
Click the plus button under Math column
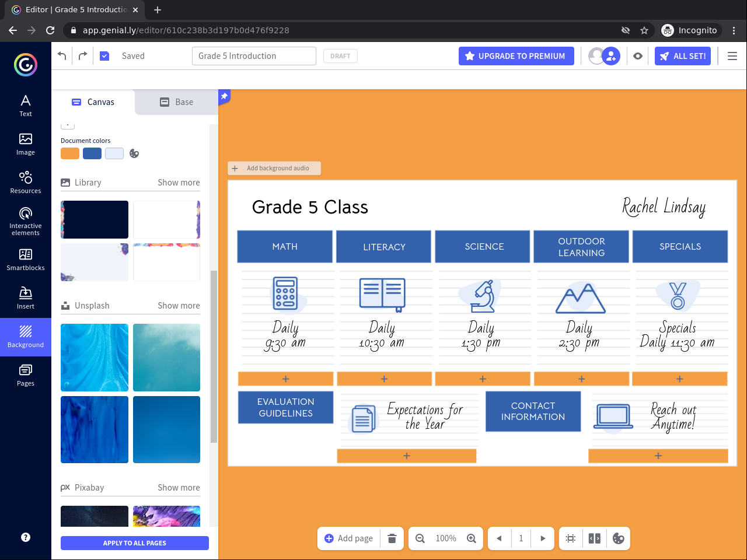pyautogui.click(x=286, y=379)
